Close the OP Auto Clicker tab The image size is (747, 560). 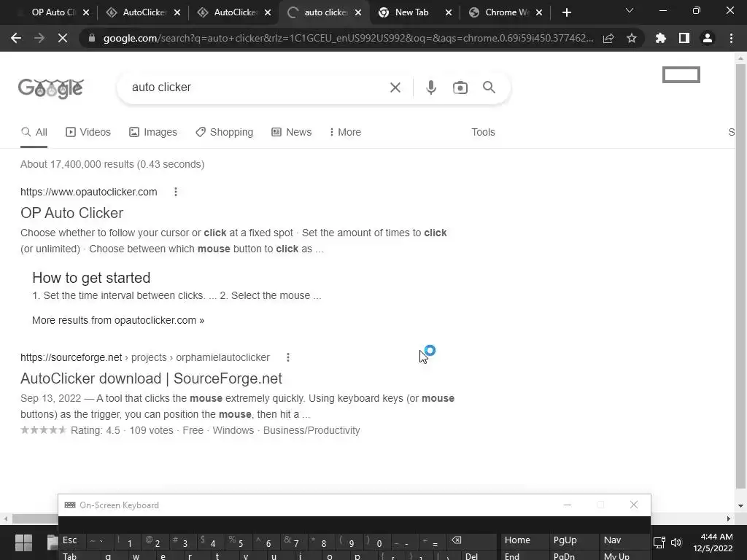pyautogui.click(x=86, y=12)
